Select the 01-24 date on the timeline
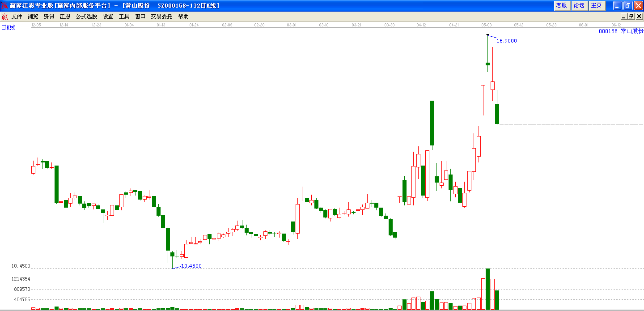The height and width of the screenshot is (311, 644). (194, 25)
